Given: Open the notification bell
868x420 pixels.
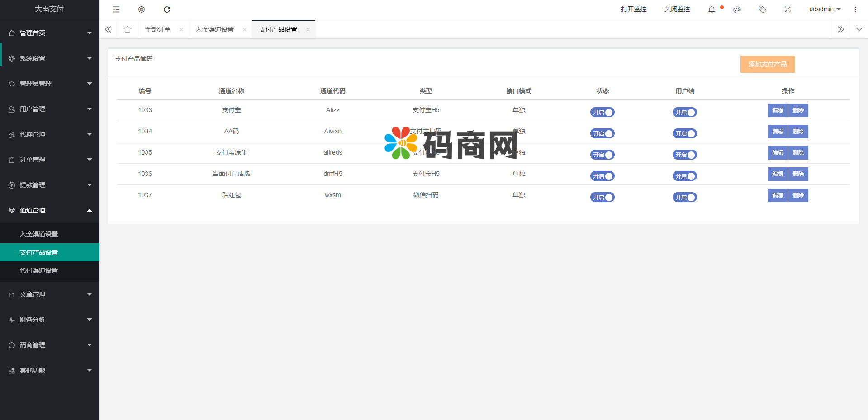Looking at the screenshot, I should coord(711,9).
